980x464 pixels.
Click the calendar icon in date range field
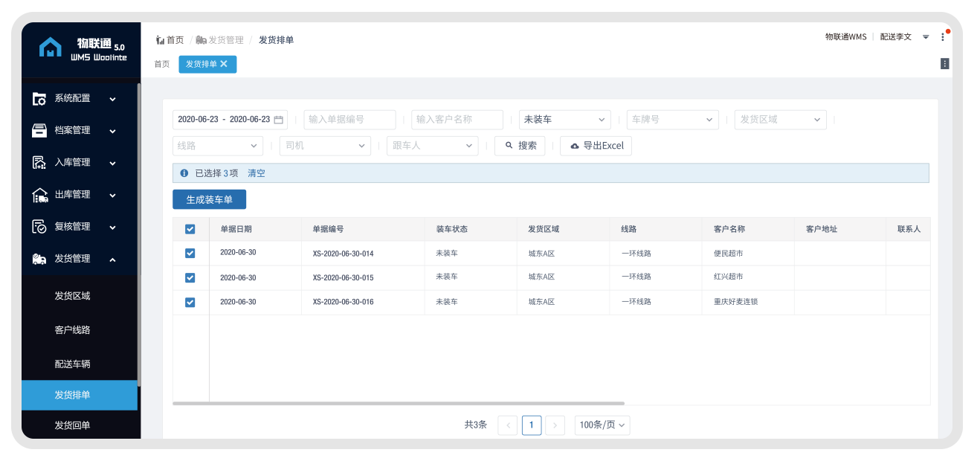click(x=279, y=120)
